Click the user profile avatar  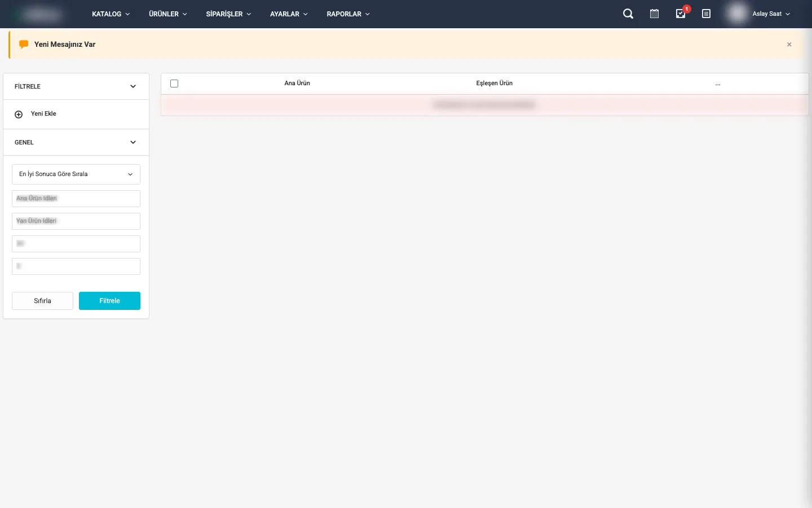point(737,14)
